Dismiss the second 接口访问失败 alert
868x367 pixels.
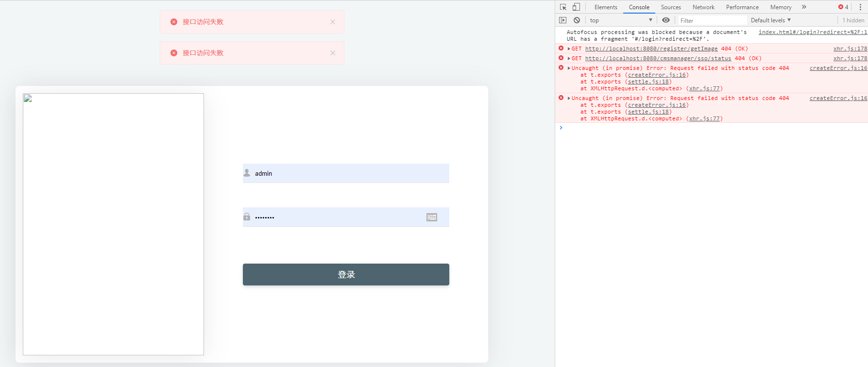tap(333, 53)
